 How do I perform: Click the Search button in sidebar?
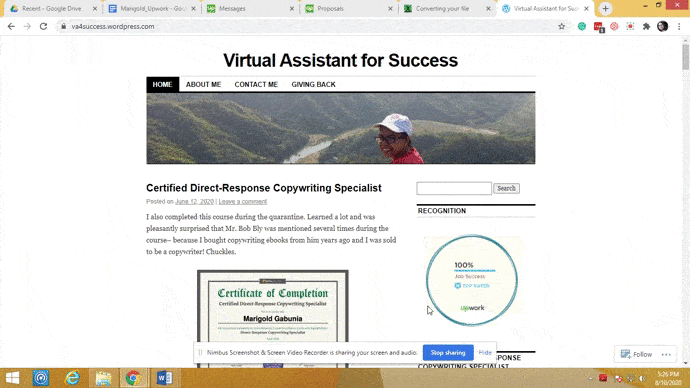click(x=506, y=188)
